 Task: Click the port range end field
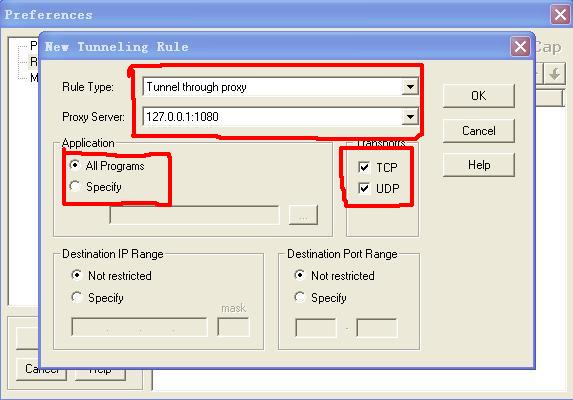[377, 328]
